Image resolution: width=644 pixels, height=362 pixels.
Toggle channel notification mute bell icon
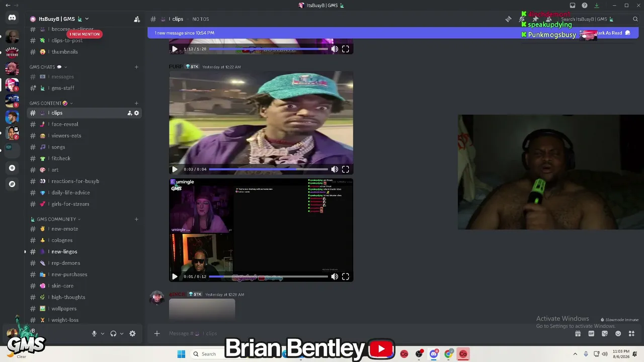[x=522, y=19]
